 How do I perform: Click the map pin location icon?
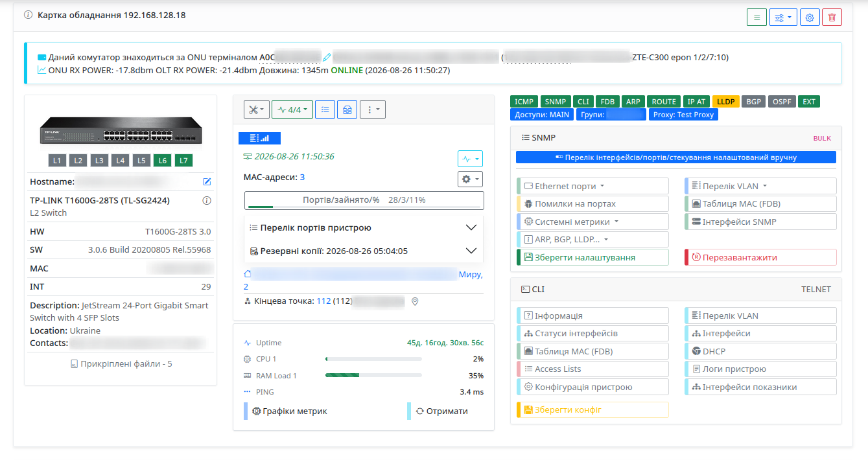click(416, 301)
